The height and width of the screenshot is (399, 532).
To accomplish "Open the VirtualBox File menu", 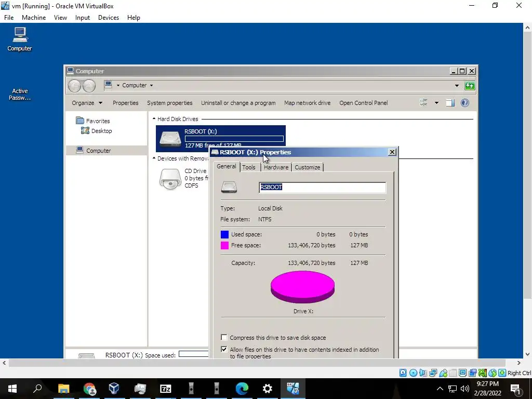I will point(9,18).
